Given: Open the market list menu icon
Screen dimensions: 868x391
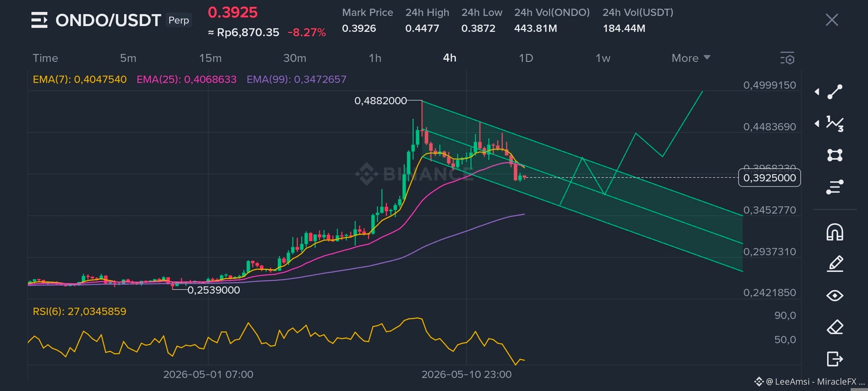Looking at the screenshot, I should click(39, 20).
